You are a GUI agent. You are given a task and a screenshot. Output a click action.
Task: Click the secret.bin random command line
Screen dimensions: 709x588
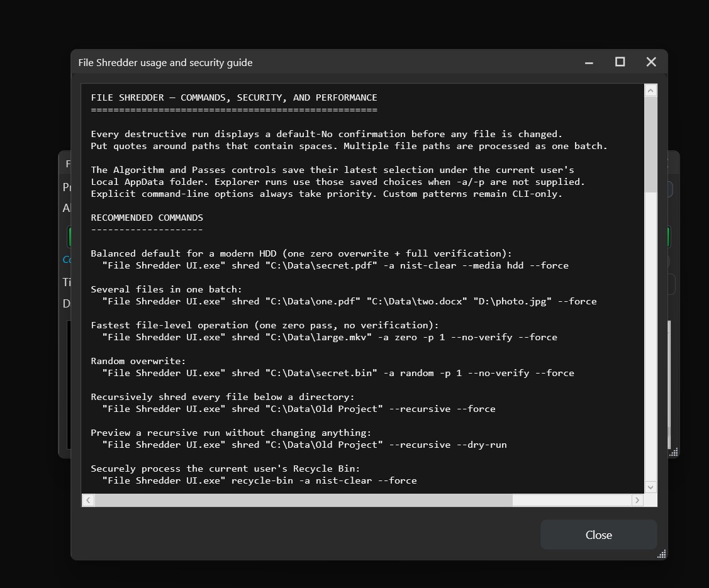pos(338,373)
